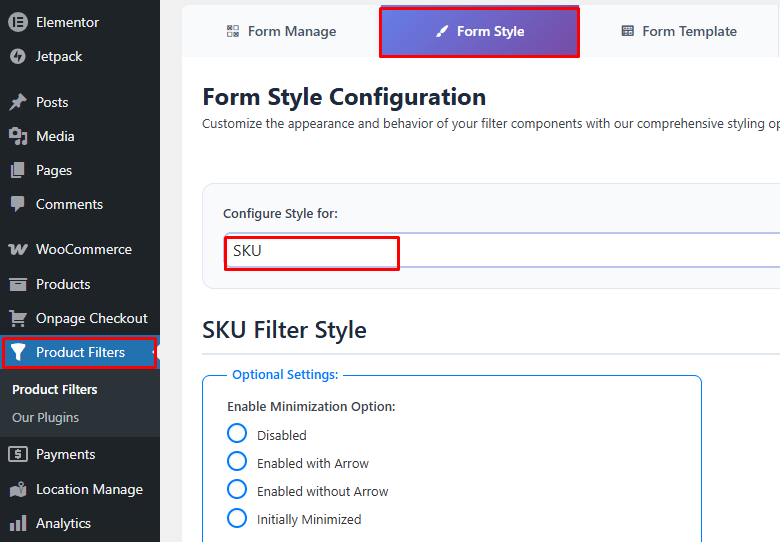Open WooCommerce menu item
The image size is (780, 542).
pos(80,249)
